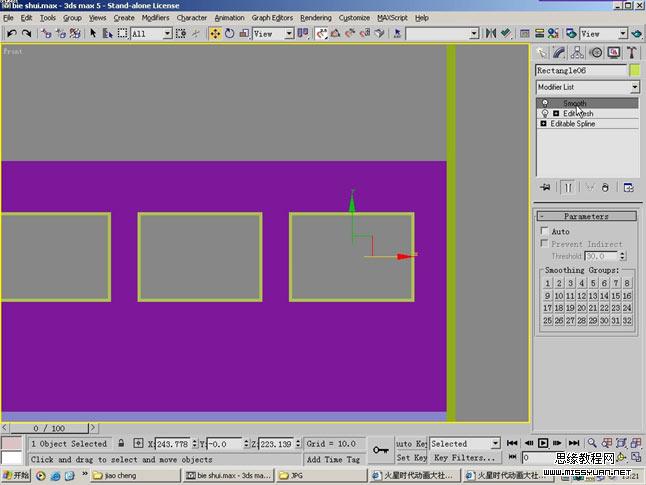Toggle the Smooth modifier lightbulb
Screen dimensions: 646x485
[x=545, y=103]
